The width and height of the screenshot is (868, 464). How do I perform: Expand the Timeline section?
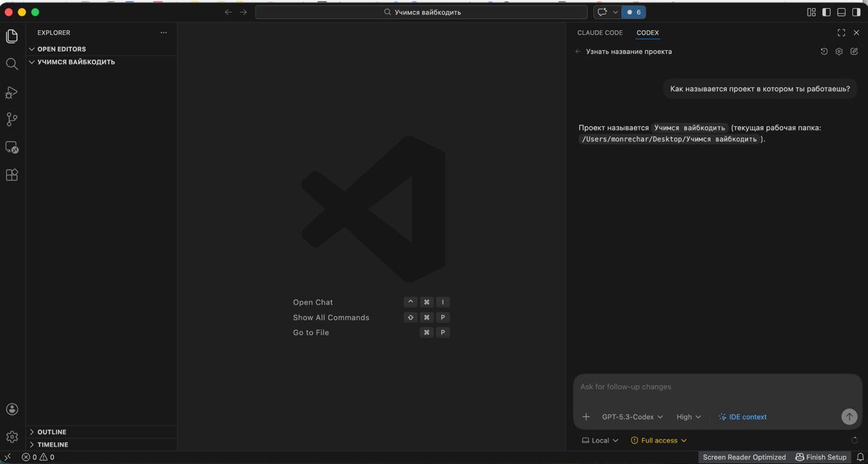[x=102, y=445]
